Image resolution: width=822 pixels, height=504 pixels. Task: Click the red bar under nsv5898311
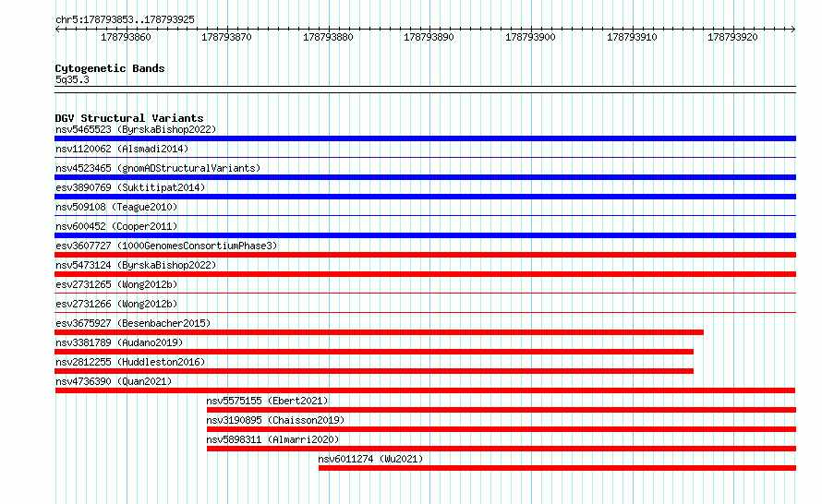pyautogui.click(x=502, y=449)
